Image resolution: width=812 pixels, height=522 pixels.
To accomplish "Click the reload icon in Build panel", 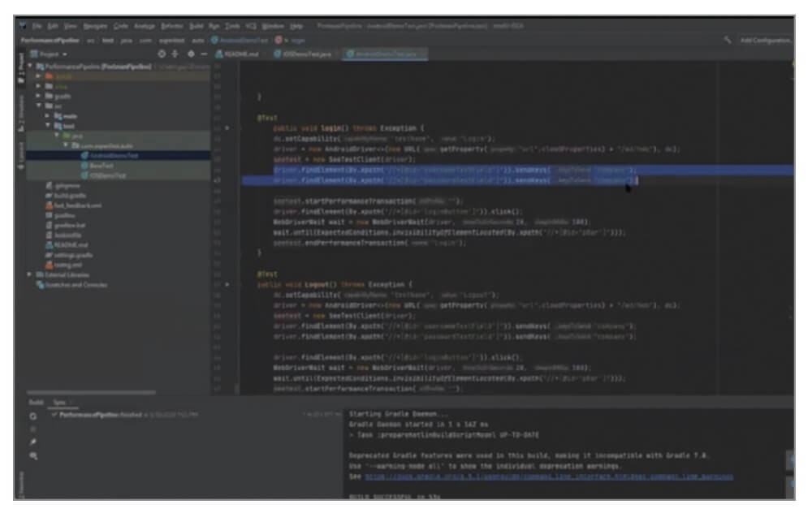I will tap(32, 415).
